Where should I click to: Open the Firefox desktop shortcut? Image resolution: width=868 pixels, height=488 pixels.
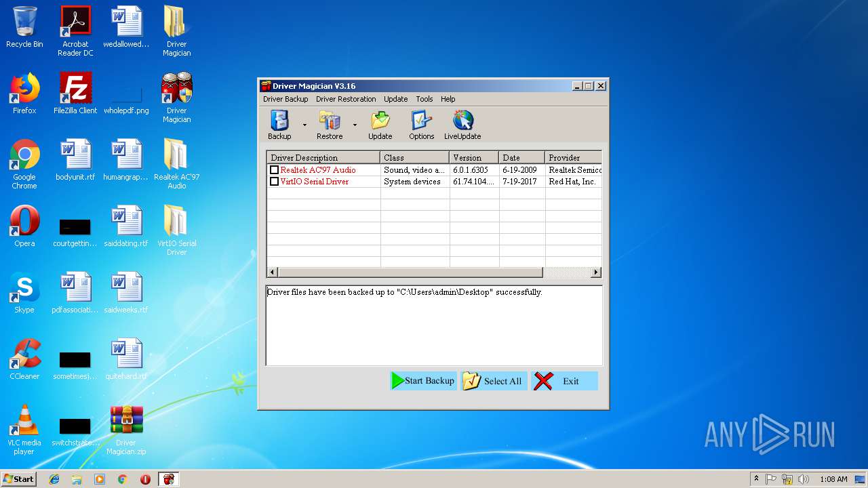pyautogui.click(x=24, y=94)
